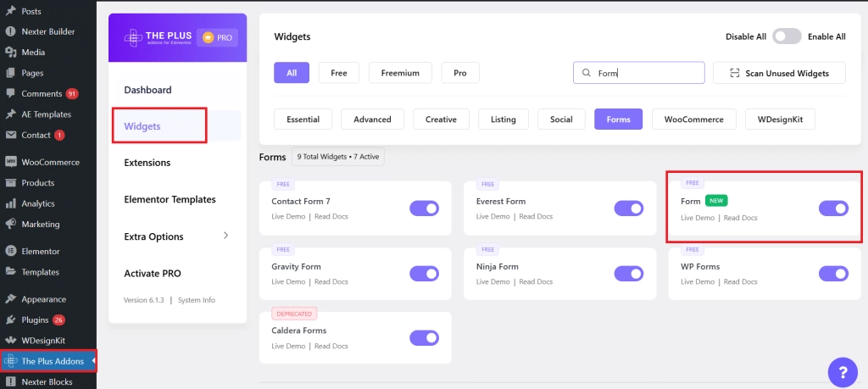The width and height of the screenshot is (868, 389).
Task: Open Elementor Templates menu item
Action: (x=170, y=199)
